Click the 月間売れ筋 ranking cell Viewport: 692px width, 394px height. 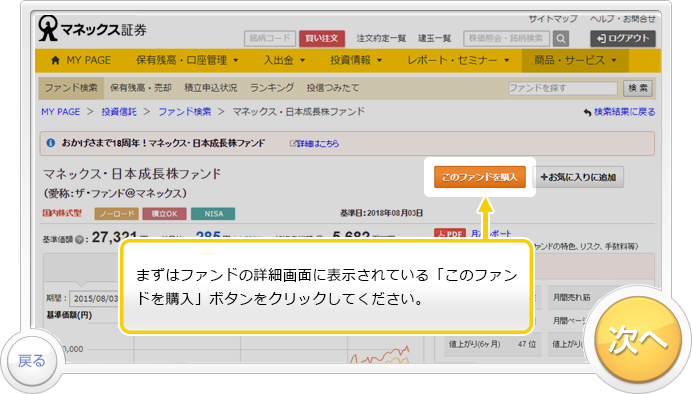572,297
